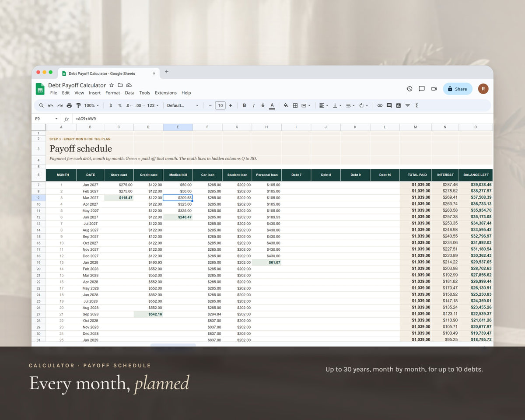This screenshot has height=420, width=525.
Task: Open version history clock icon
Action: point(409,89)
